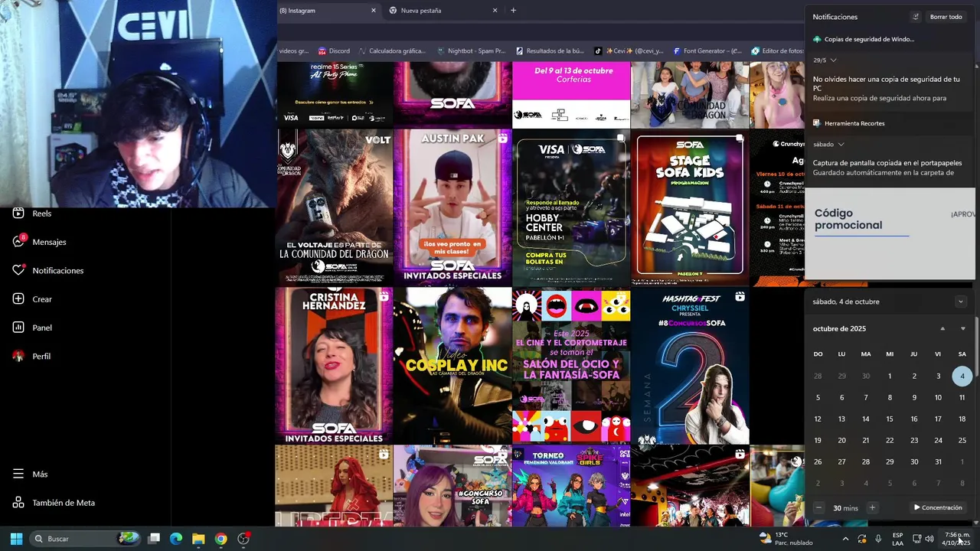
Task: Select October 31 in the calendar
Action: tap(938, 461)
